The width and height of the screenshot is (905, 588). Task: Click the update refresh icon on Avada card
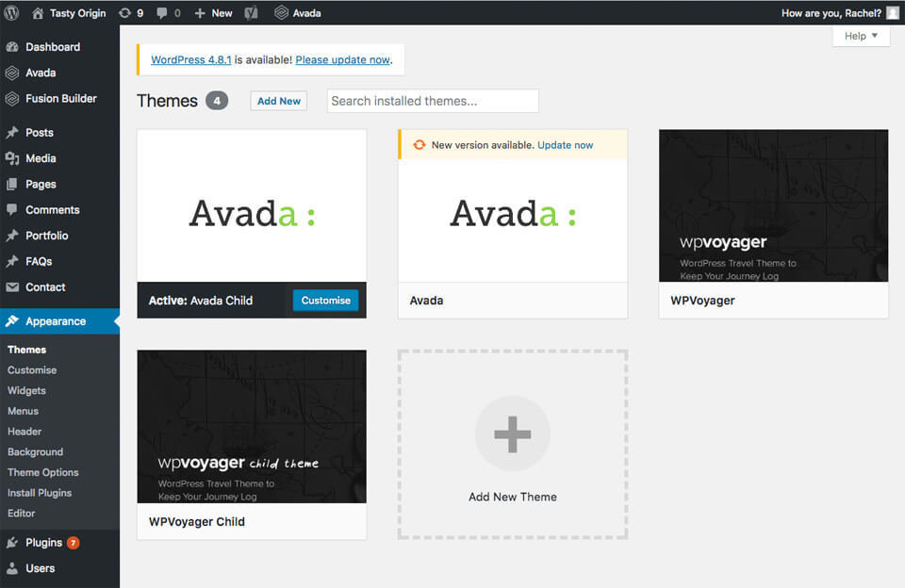click(419, 145)
